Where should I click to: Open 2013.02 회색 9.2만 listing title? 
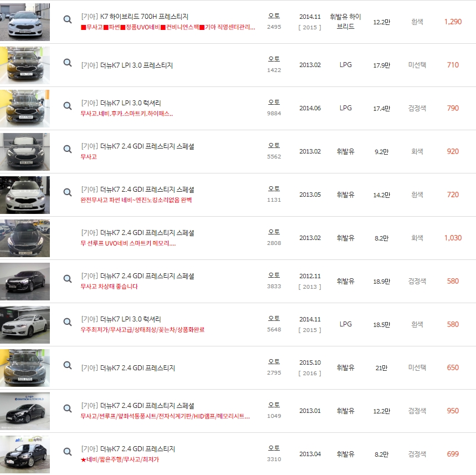coord(137,146)
